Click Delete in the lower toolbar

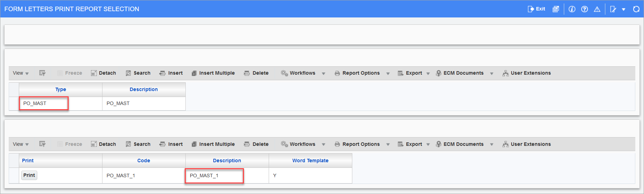click(256, 144)
